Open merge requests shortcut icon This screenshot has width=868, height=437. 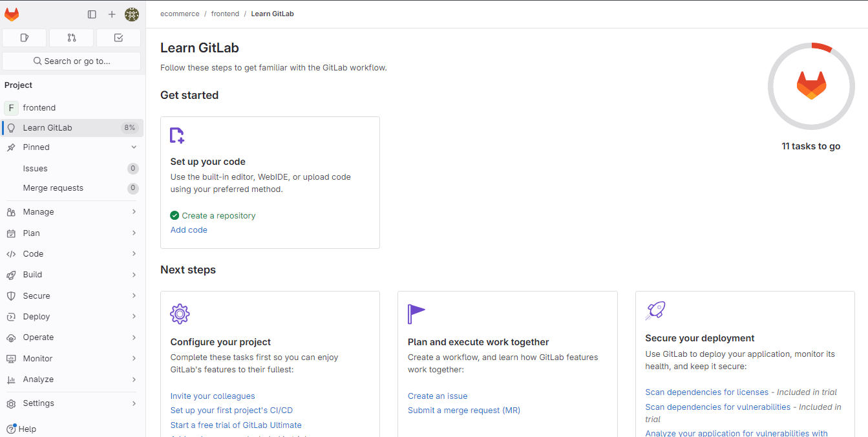(72, 37)
